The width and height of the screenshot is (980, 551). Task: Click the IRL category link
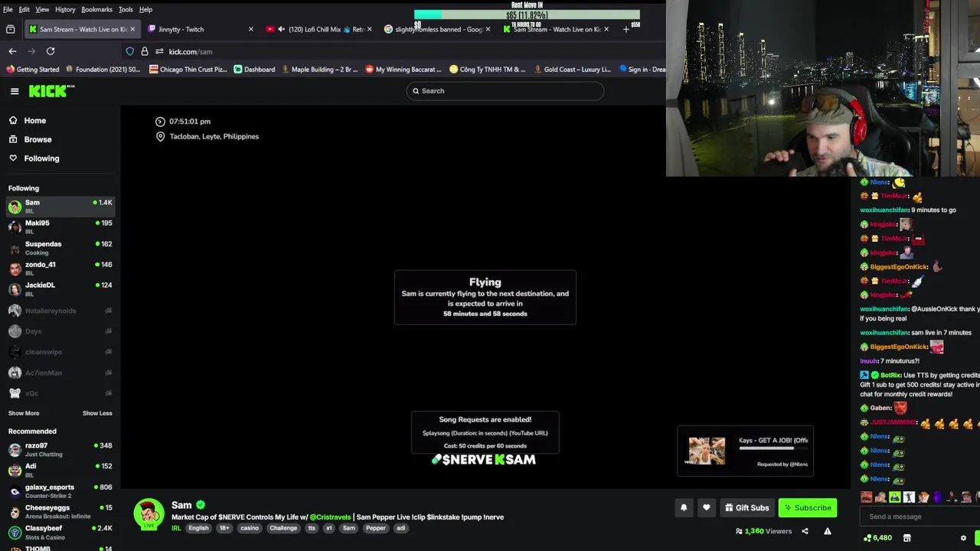176,528
